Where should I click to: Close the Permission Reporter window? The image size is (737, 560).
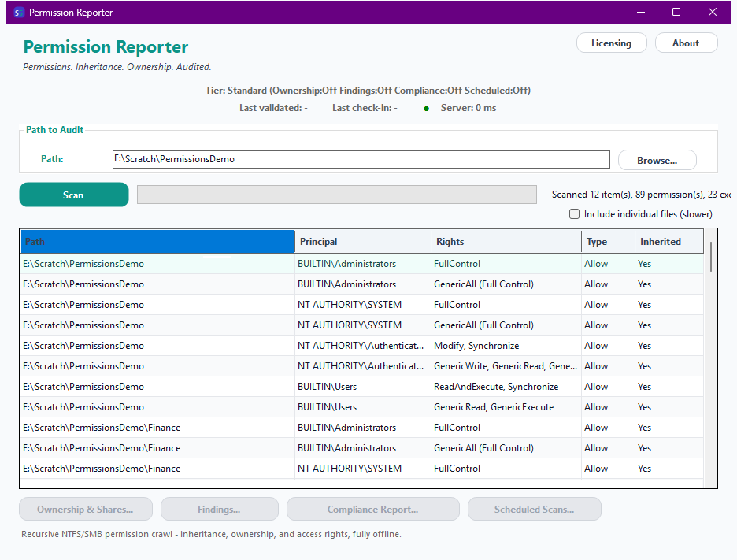(713, 13)
